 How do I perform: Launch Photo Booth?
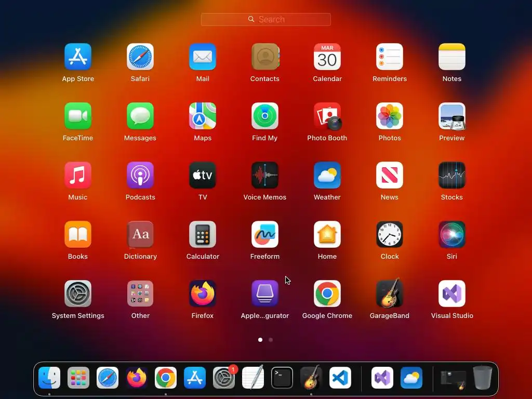pyautogui.click(x=327, y=116)
